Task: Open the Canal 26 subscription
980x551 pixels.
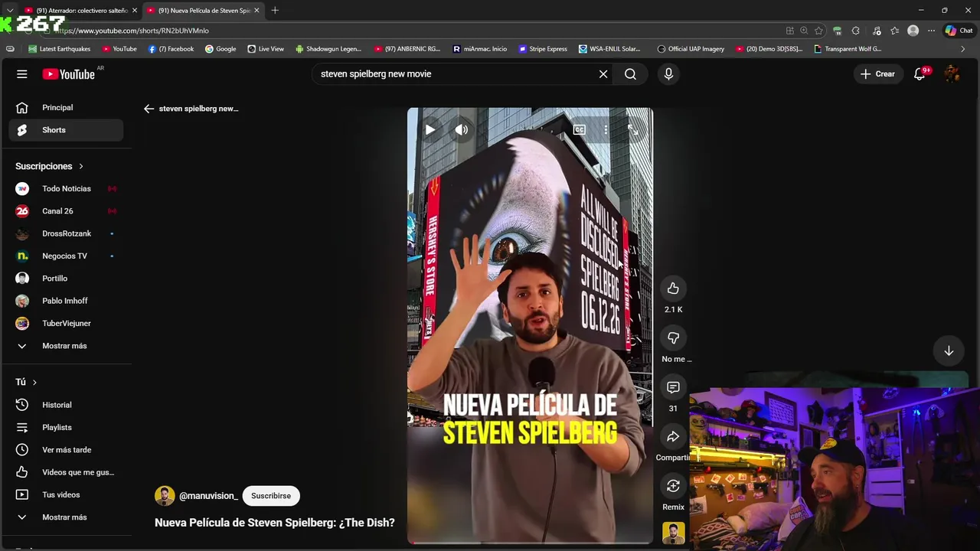Action: pos(66,211)
